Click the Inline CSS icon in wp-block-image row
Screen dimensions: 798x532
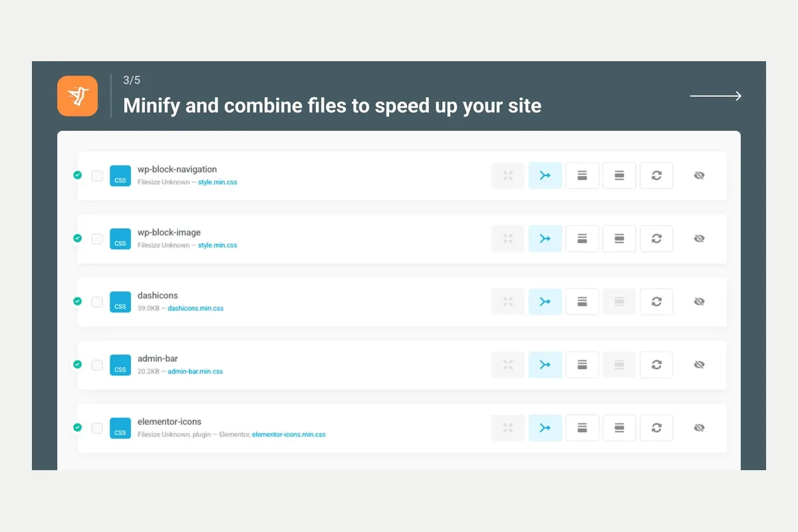619,239
